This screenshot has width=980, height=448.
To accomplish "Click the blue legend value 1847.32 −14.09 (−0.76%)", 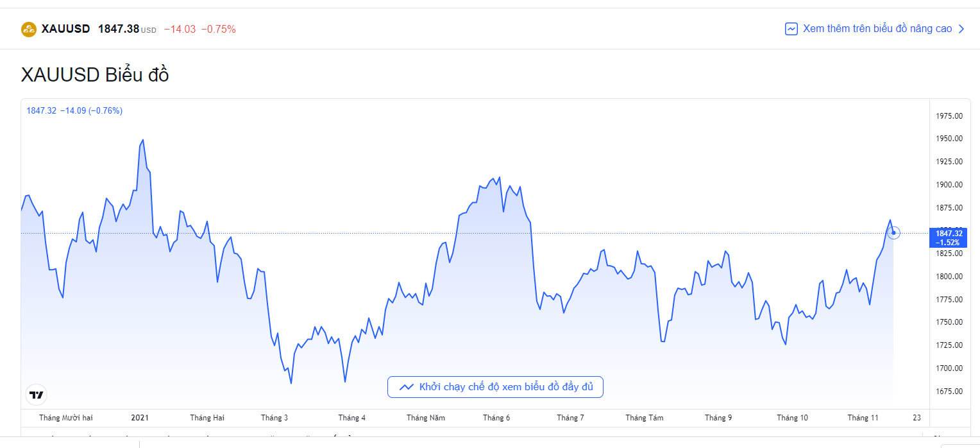I will [74, 110].
